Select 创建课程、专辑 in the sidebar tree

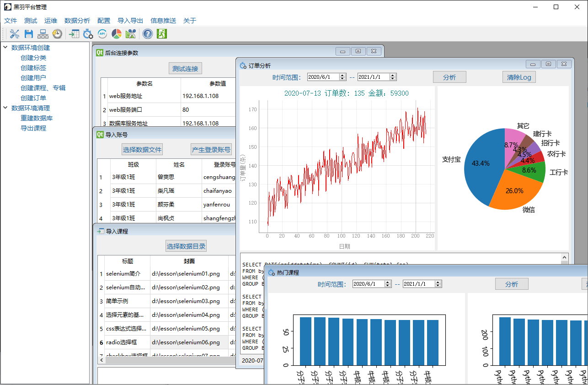click(43, 88)
